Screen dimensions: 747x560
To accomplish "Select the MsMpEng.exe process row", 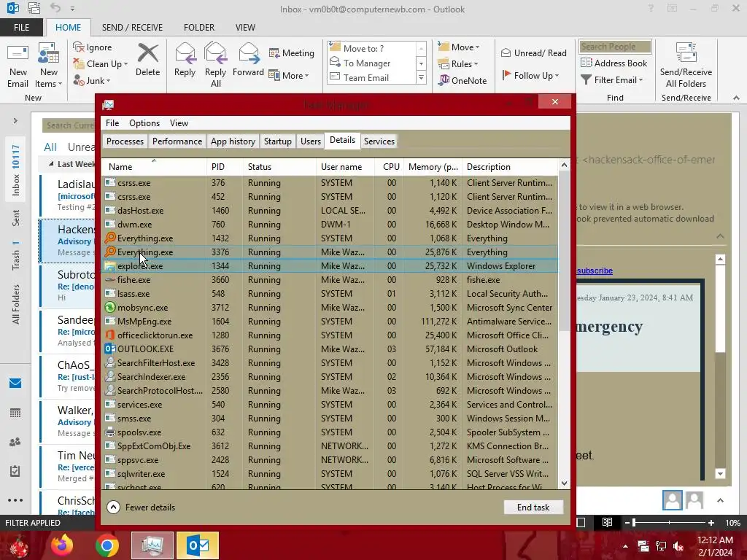I will tap(330, 322).
